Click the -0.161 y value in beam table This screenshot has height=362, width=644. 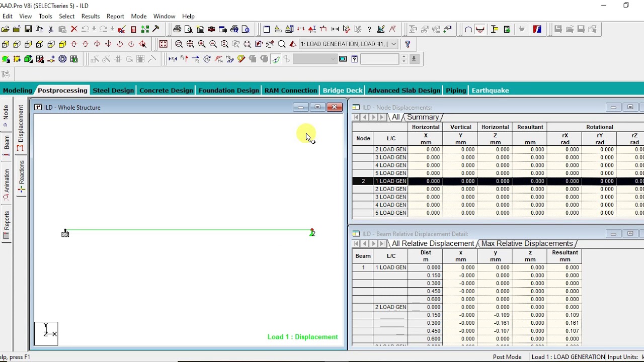[x=496, y=323]
